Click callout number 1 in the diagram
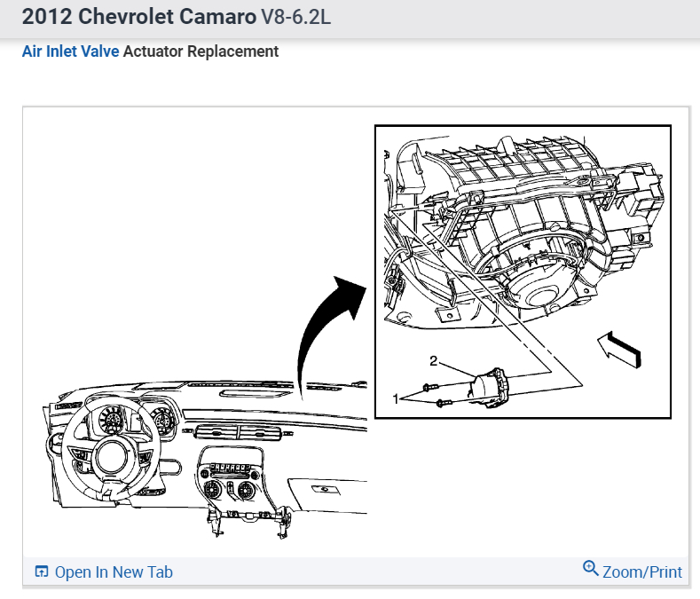 [x=395, y=398]
